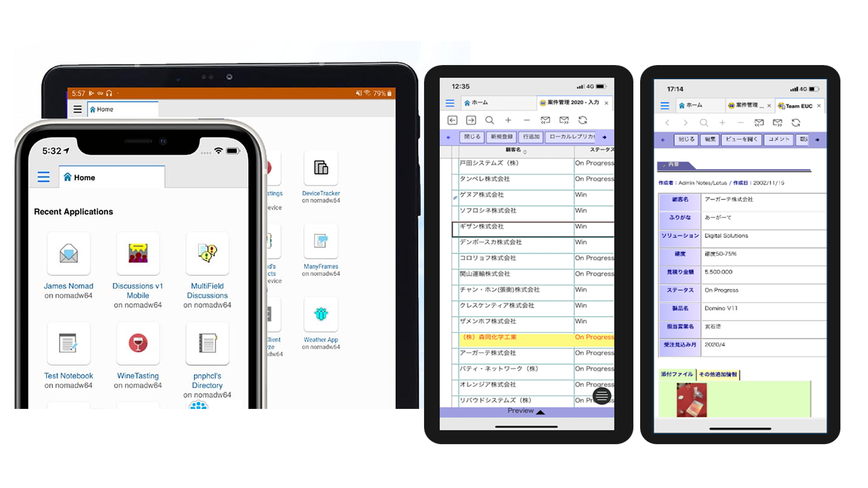Expand the Preview panel at bottom
868x488 pixels.
[524, 411]
